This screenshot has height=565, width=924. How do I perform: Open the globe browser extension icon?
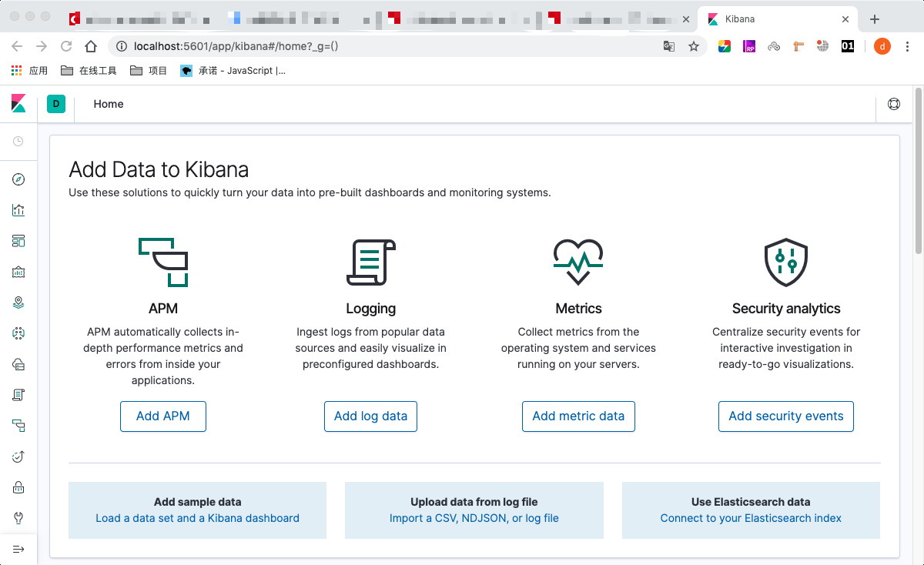[822, 46]
